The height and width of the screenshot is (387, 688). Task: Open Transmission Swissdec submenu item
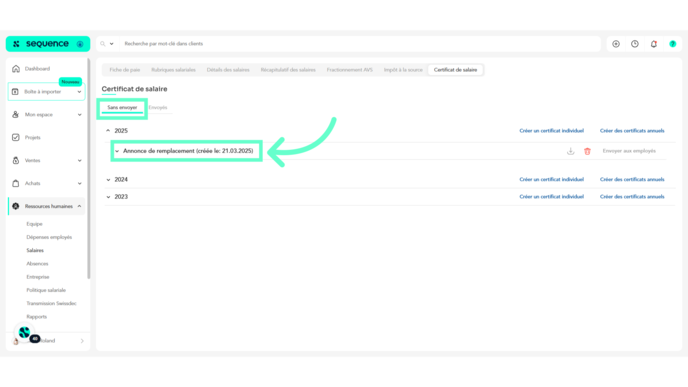point(51,304)
